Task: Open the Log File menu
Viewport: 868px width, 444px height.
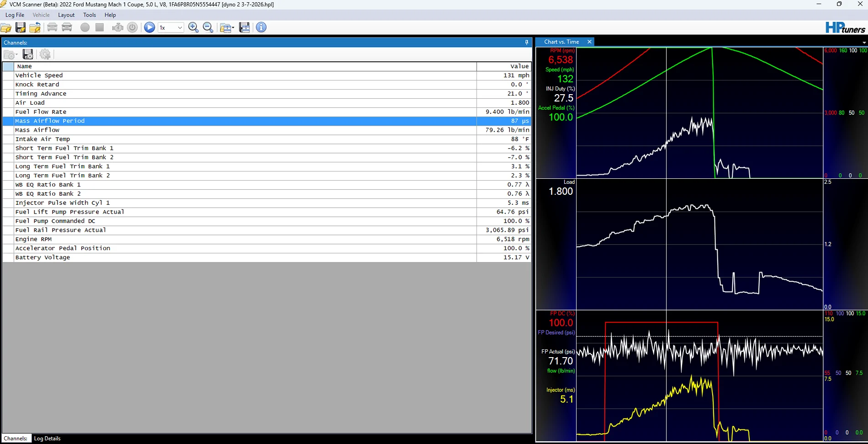Action: [x=15, y=15]
